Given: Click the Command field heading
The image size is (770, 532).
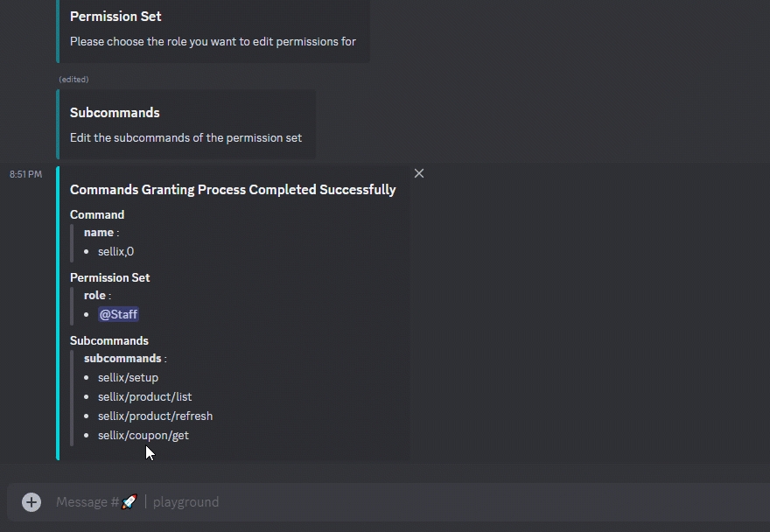Looking at the screenshot, I should click(97, 214).
